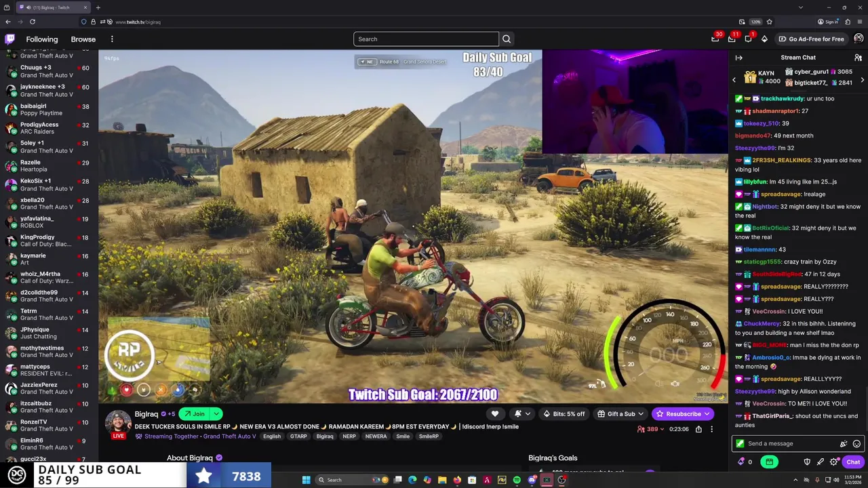Image resolution: width=868 pixels, height=488 pixels.
Task: Click the GTARP tag
Action: (298, 436)
